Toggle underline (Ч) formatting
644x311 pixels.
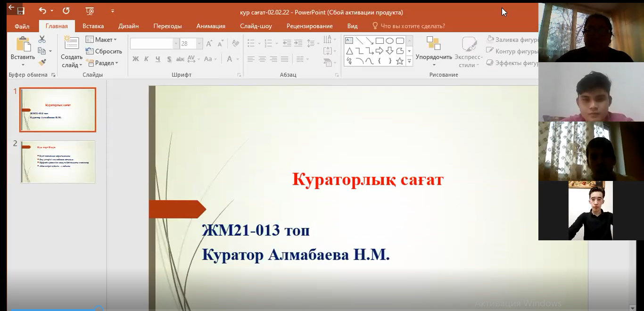coord(157,59)
